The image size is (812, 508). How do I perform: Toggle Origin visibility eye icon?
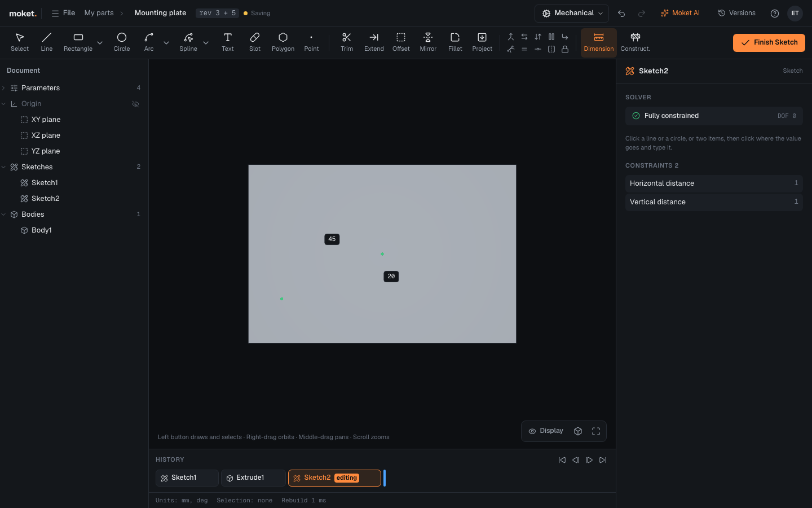click(135, 104)
